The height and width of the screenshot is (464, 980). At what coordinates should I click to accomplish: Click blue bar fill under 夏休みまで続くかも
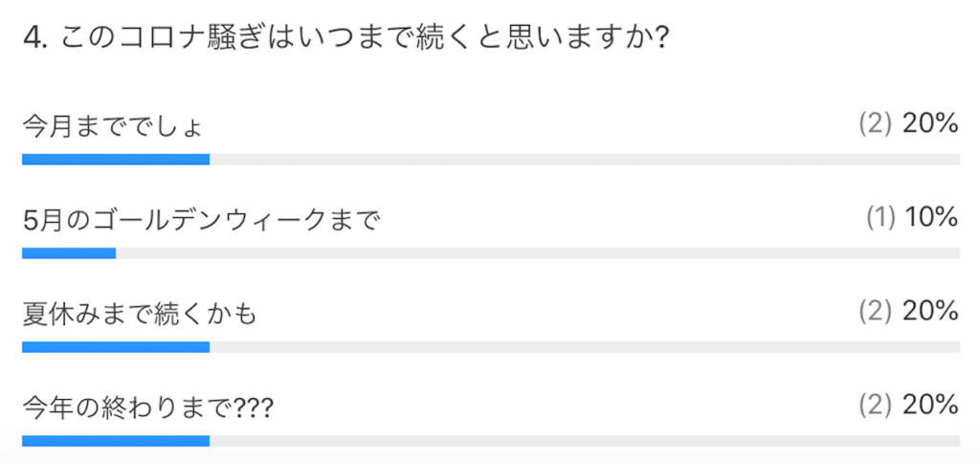(x=115, y=346)
